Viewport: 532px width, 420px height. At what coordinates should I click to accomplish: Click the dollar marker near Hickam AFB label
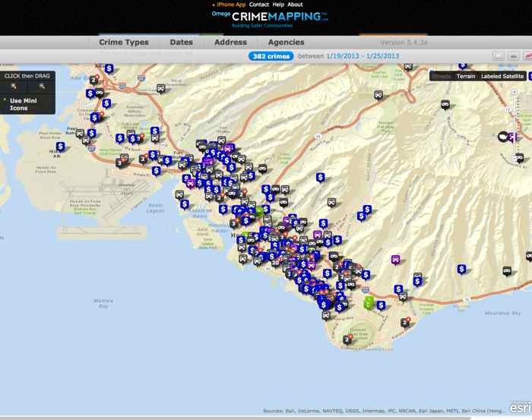[x=60, y=147]
